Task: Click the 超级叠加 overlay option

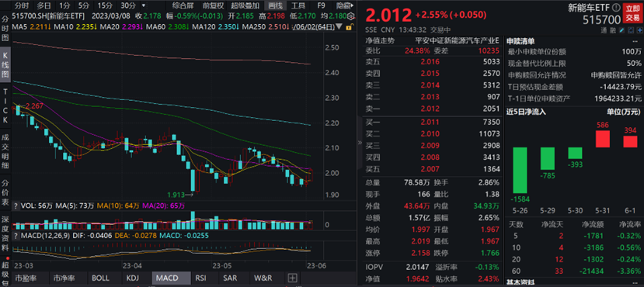Action: point(245,5)
